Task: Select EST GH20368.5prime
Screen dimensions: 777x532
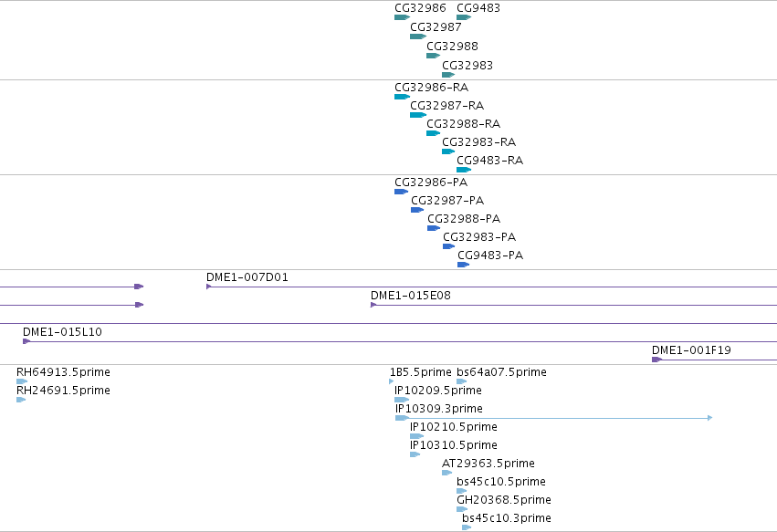Action: 503,501
